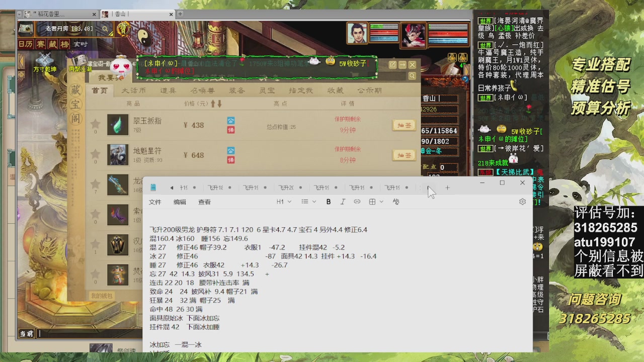Open the 编辑 menu in notepad
This screenshot has height=362, width=644.
180,202
